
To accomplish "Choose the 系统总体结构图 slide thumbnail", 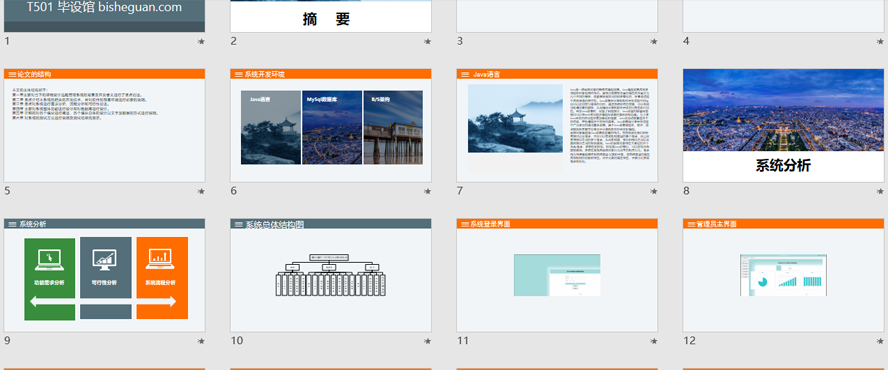I will pos(331,275).
